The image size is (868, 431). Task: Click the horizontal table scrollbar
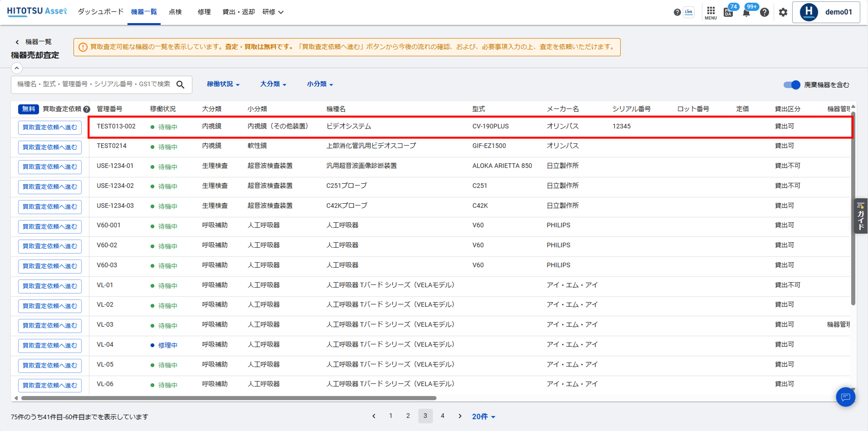(x=229, y=398)
